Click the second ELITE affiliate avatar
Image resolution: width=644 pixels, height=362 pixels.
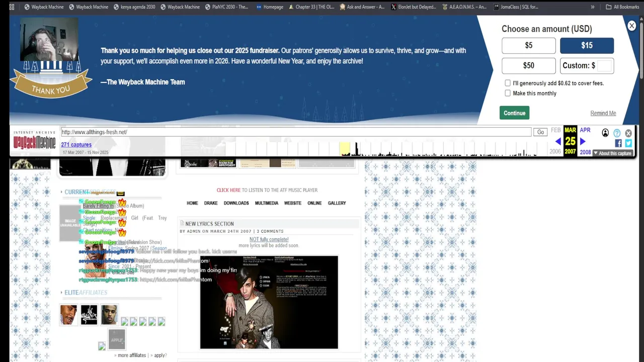click(x=89, y=315)
